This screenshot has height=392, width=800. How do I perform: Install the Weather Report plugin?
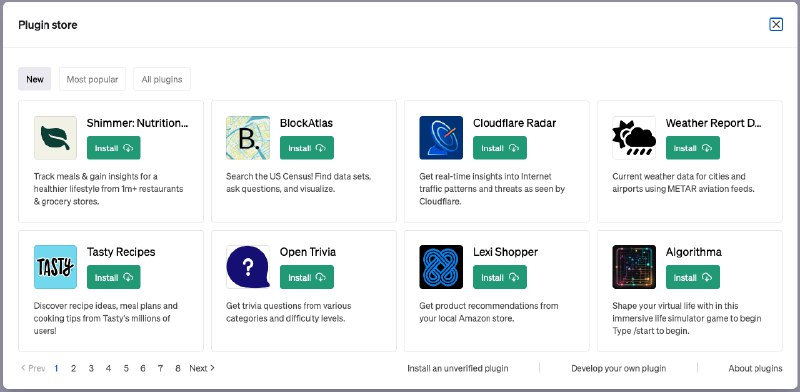pos(693,148)
